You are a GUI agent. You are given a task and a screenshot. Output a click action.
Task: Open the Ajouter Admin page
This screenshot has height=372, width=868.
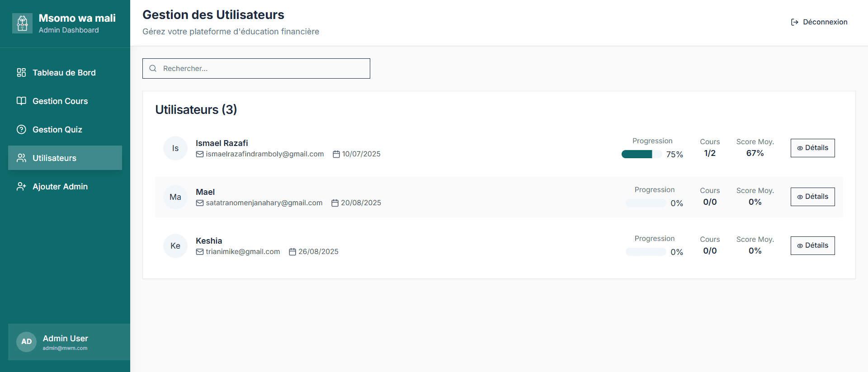[x=61, y=187]
